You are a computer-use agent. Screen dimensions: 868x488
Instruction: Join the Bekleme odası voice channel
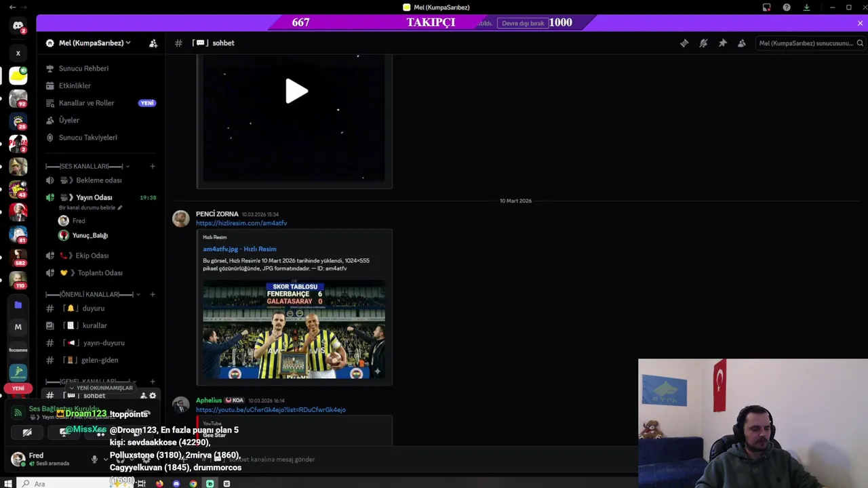[100, 180]
